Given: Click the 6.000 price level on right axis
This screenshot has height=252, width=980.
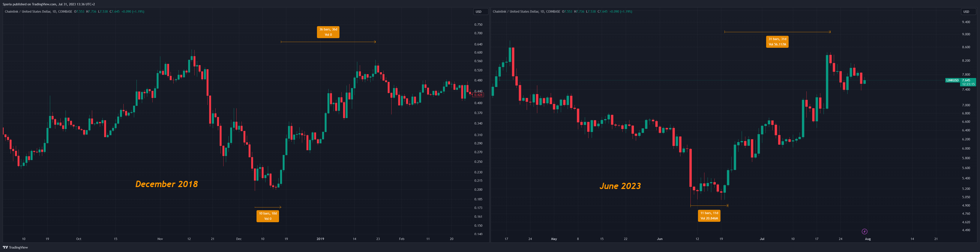Looking at the screenshot, I should [966, 148].
